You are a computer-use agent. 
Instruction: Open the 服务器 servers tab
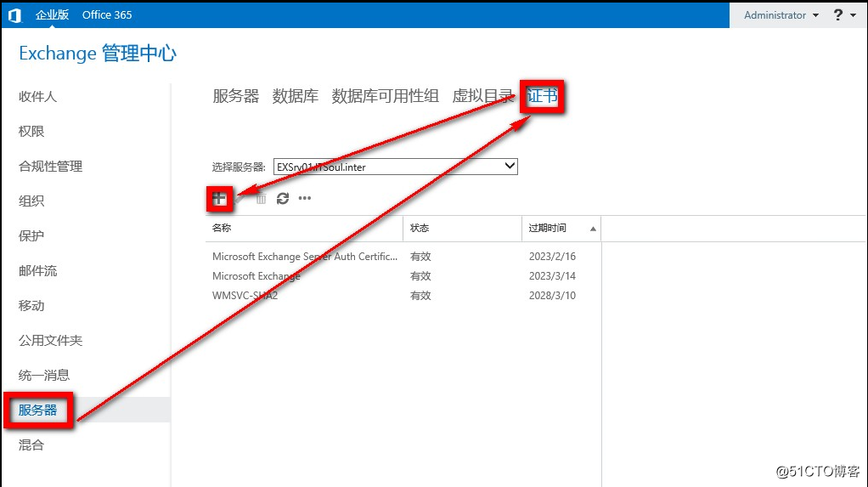[236, 96]
